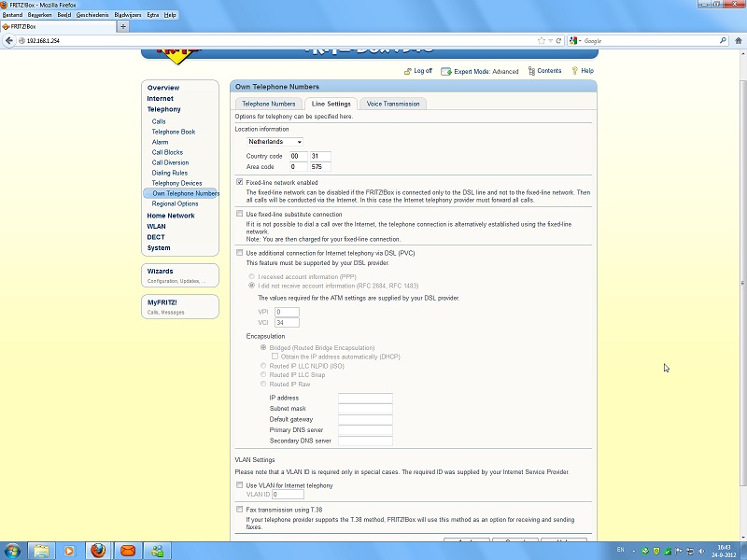Viewport: 747px width, 560px height.
Task: Select 'I did not receive account information' option
Action: [251, 286]
